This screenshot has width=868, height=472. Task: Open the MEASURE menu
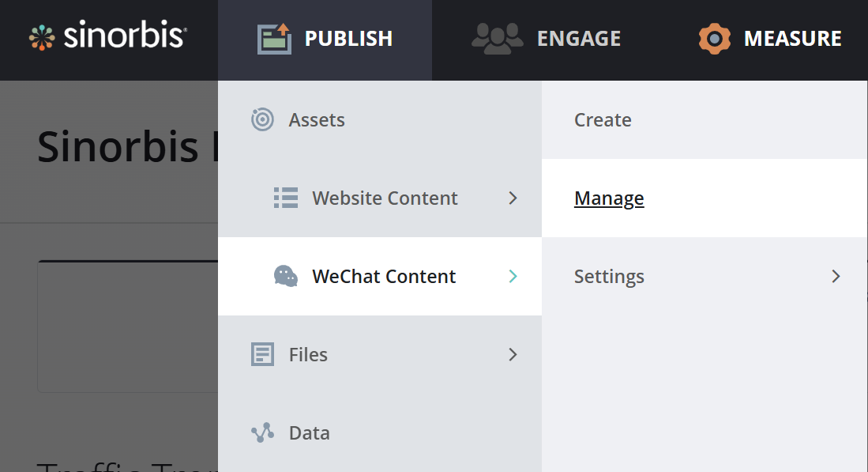pyautogui.click(x=792, y=38)
